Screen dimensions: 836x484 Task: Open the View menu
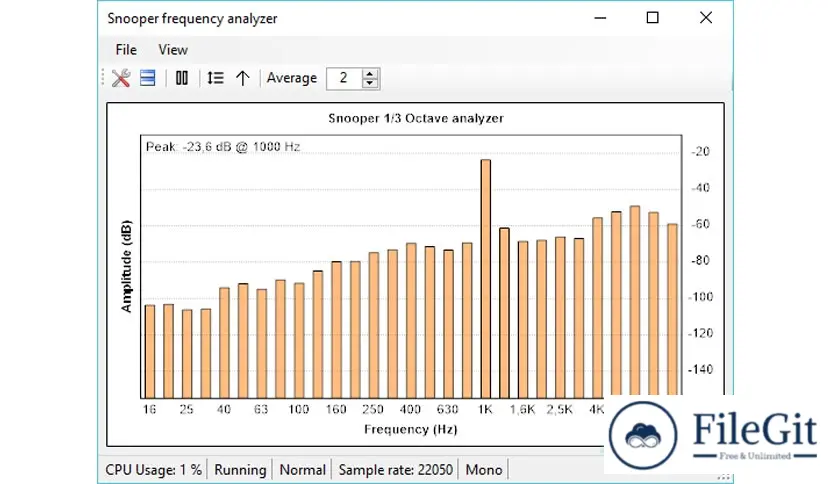pyautogui.click(x=173, y=50)
